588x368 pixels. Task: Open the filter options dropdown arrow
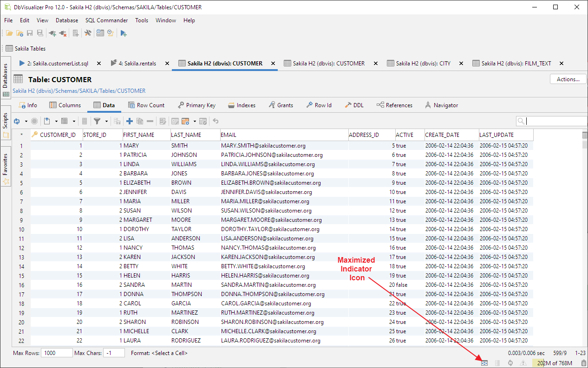click(x=106, y=121)
